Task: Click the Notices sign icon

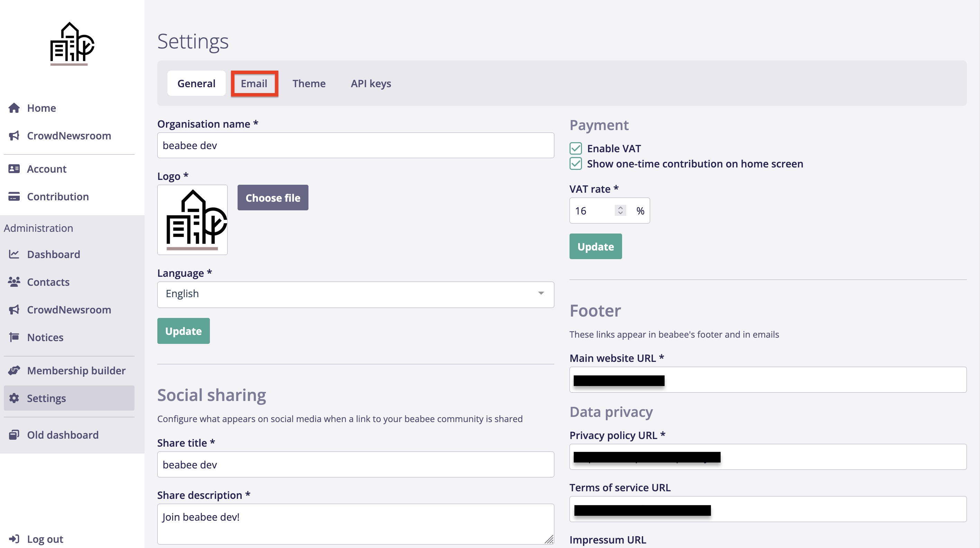Action: pyautogui.click(x=14, y=337)
